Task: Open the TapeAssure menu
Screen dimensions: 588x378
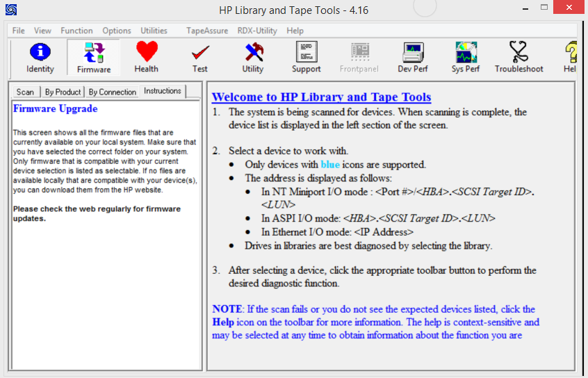Action: 207,31
